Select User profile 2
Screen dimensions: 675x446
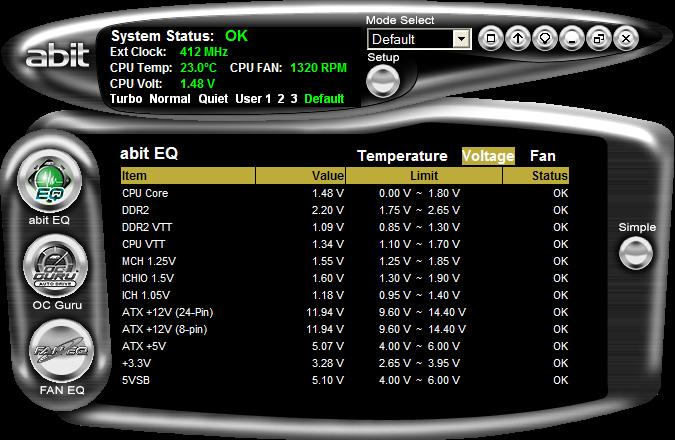coord(281,99)
